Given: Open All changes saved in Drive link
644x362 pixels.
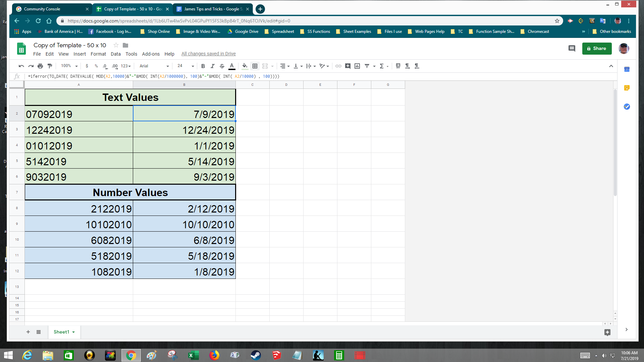Looking at the screenshot, I should point(208,54).
